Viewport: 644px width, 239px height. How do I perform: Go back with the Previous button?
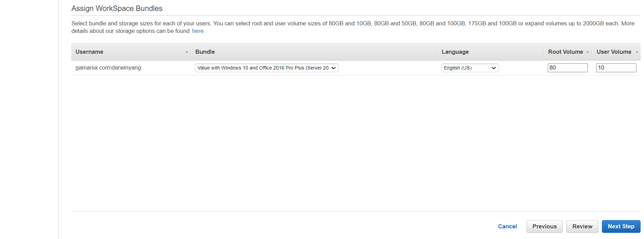point(544,226)
